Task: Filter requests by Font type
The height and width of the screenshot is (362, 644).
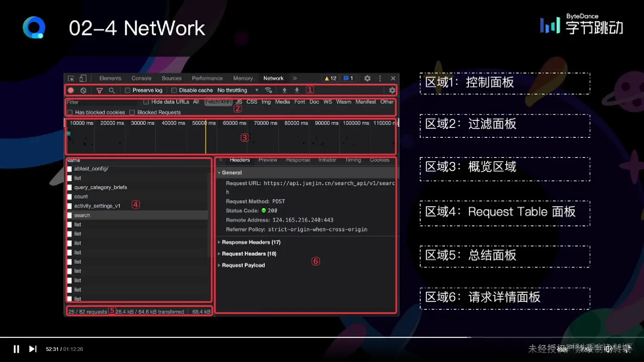Action: (299, 102)
